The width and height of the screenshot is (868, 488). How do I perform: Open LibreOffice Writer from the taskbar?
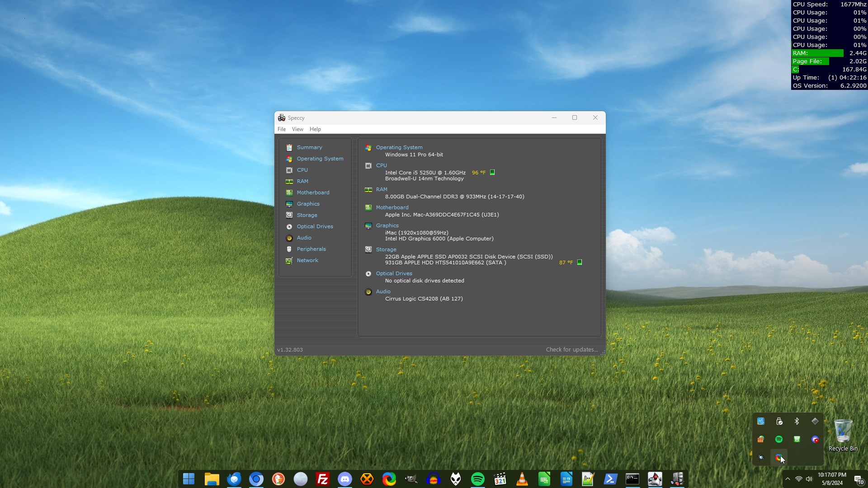[x=566, y=479]
